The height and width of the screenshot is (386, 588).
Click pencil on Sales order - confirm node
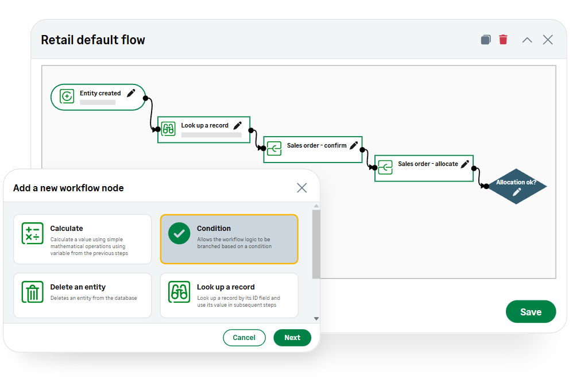coord(354,145)
